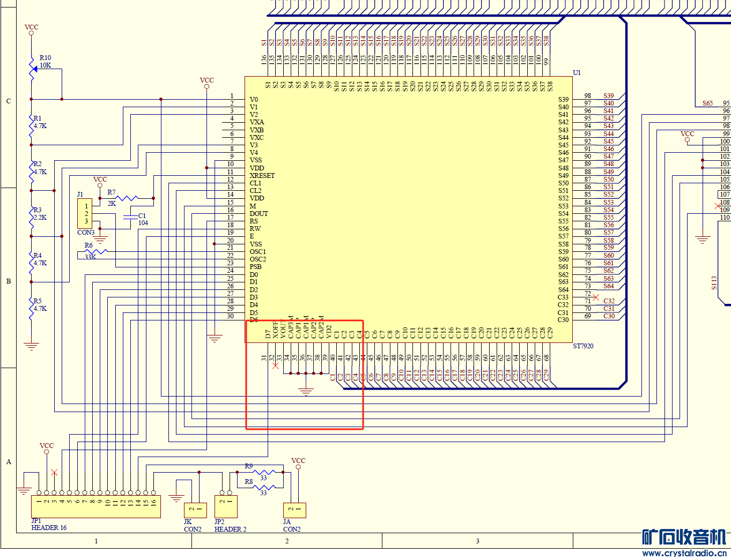Select the JK two-pin connector body
This screenshot has height=560, width=731.
click(195, 511)
